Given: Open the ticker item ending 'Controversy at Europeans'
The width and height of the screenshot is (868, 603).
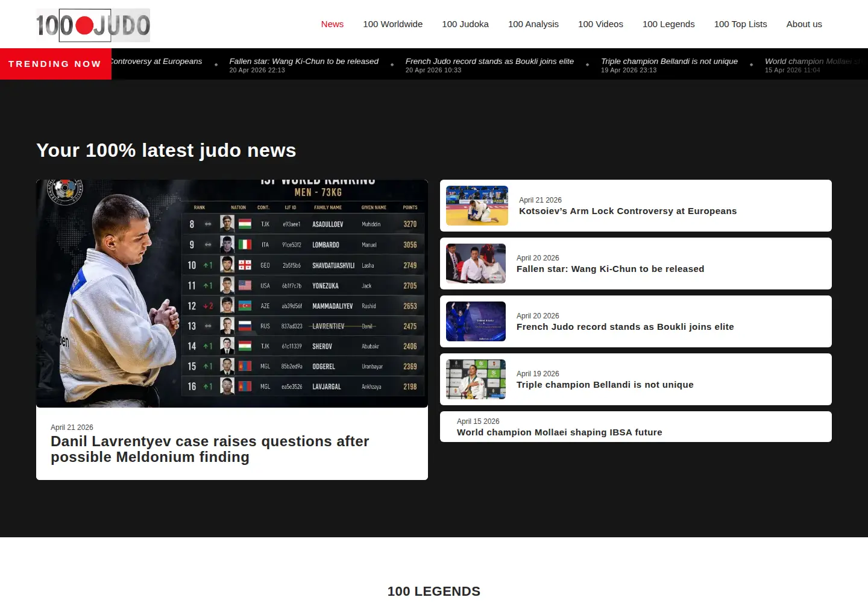Looking at the screenshot, I should [x=157, y=62].
